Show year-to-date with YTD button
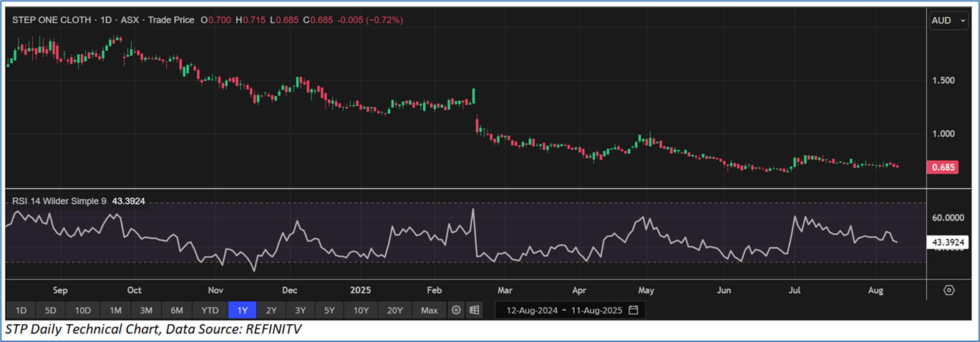This screenshot has height=342, width=980. (x=210, y=311)
